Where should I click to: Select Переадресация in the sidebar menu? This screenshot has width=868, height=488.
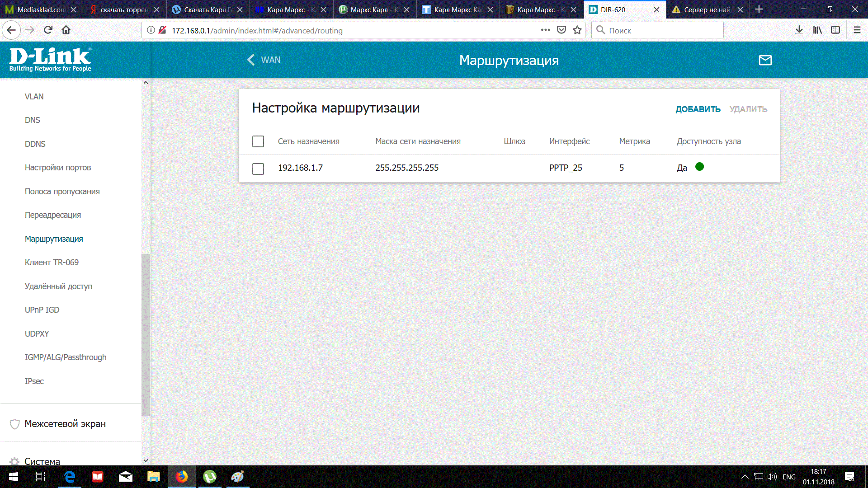tap(53, 215)
